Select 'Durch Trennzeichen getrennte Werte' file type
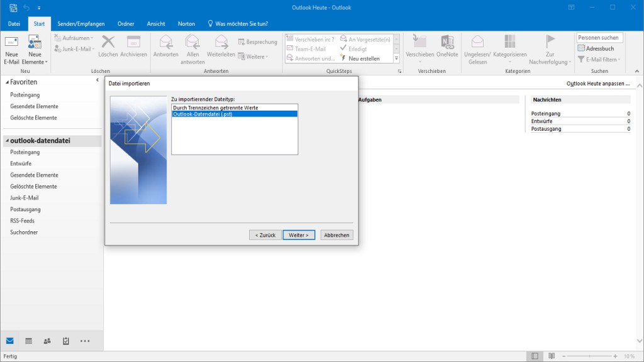The height and width of the screenshot is (362, 644). [x=215, y=108]
